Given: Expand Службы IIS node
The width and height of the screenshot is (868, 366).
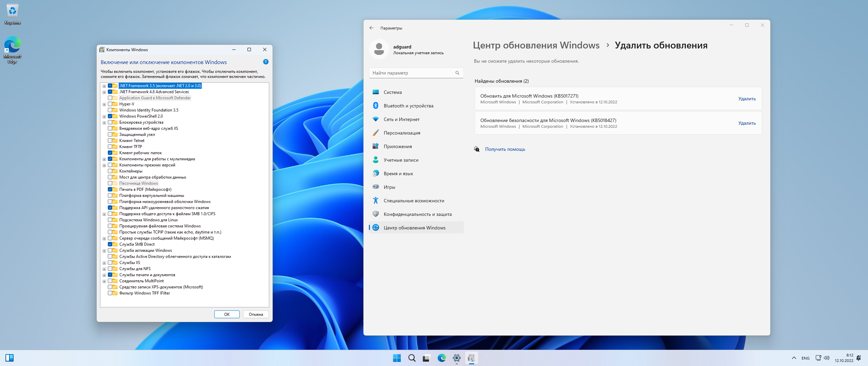Looking at the screenshot, I should pos(104,263).
